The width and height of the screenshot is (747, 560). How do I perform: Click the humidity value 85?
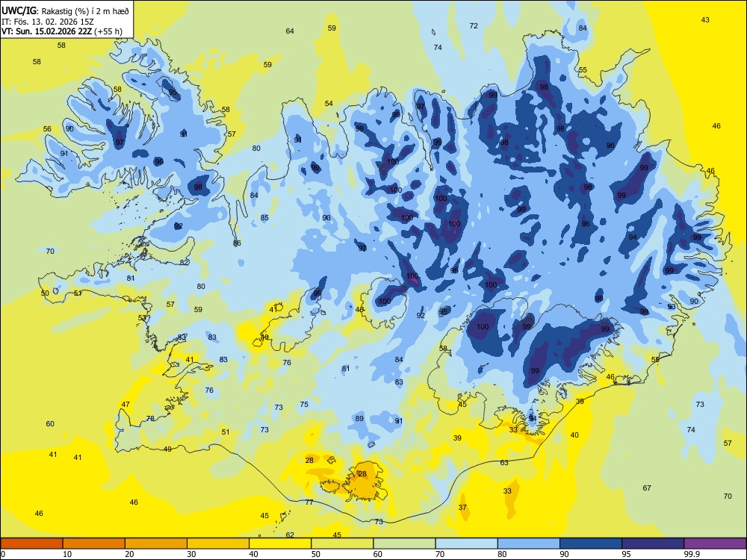(x=264, y=217)
